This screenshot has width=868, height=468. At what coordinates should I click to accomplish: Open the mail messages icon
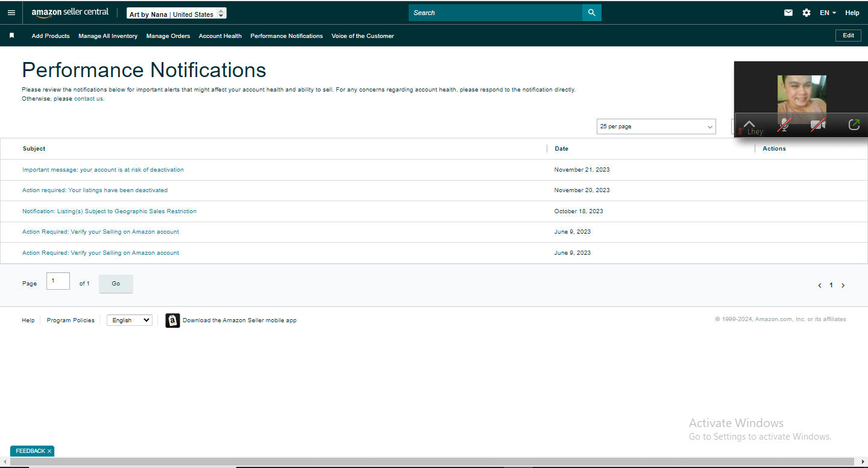click(x=788, y=13)
